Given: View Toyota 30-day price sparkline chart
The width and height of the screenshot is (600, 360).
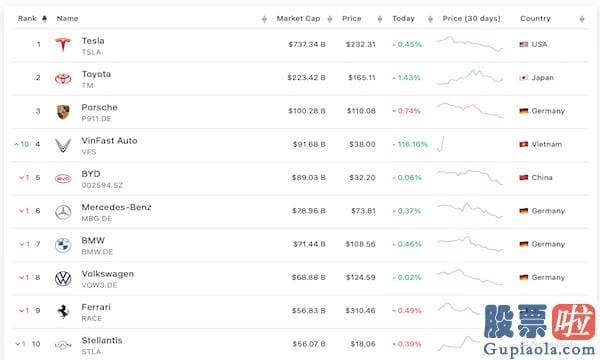Looking at the screenshot, I should pos(470,77).
